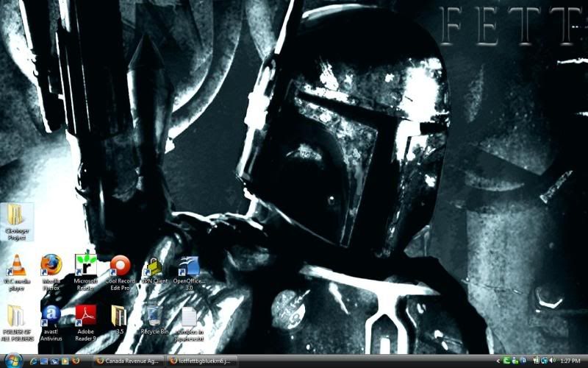The height and width of the screenshot is (368, 588).
Task: Switch to the lottfettbgbluekm6.j... taskbar window
Action: (201, 361)
